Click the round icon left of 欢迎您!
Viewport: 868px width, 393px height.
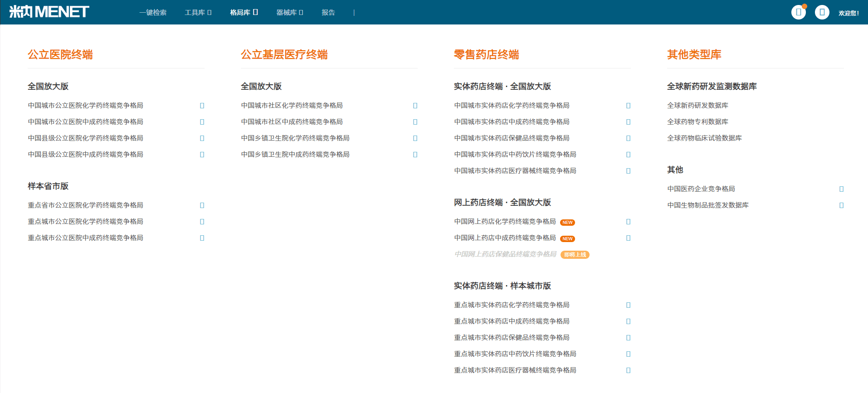822,12
